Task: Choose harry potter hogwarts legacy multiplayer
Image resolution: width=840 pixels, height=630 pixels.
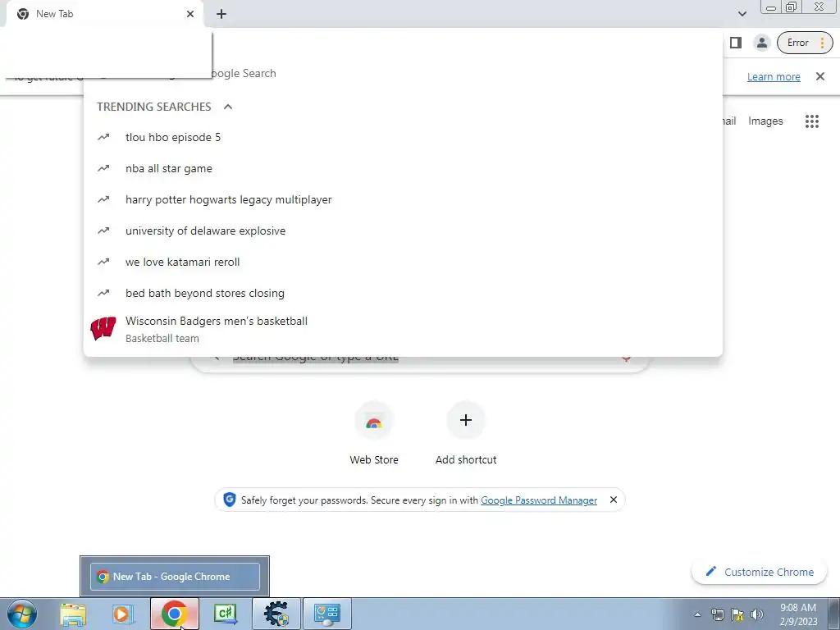Action: pos(403,199)
